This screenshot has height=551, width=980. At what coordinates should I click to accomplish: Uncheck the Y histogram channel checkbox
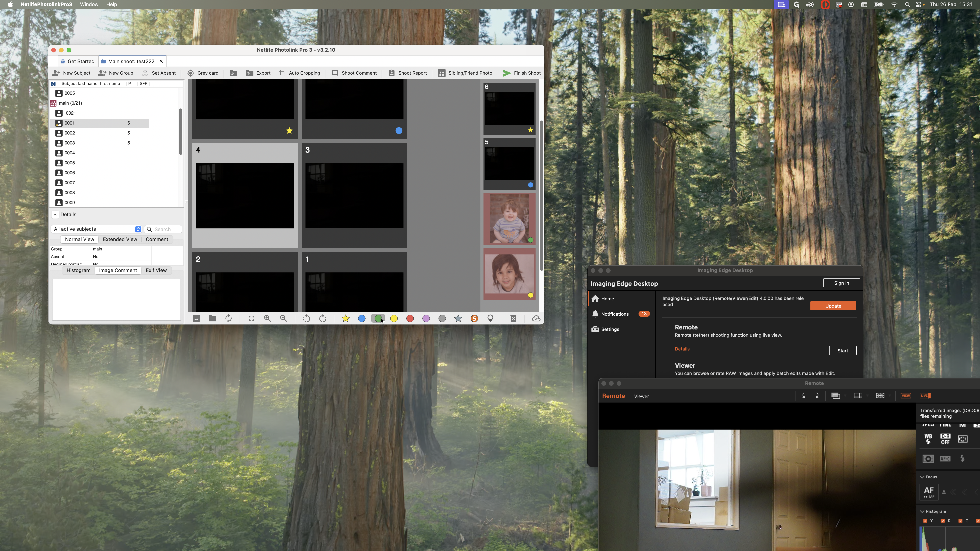point(925,521)
